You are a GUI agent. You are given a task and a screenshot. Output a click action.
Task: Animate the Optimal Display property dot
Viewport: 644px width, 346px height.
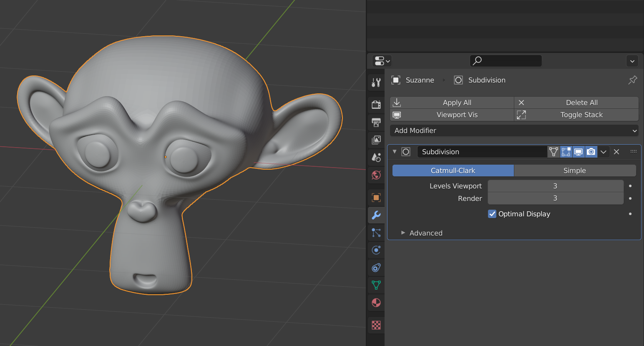[x=630, y=214]
